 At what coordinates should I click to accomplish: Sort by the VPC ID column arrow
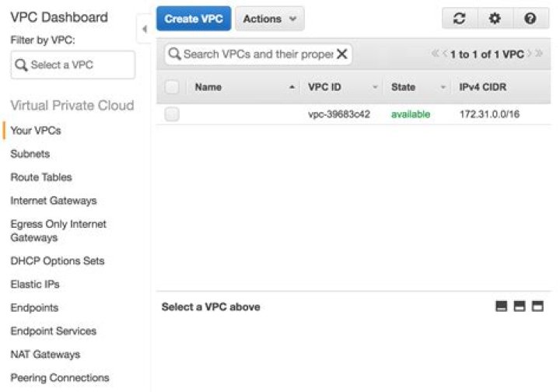click(x=375, y=87)
